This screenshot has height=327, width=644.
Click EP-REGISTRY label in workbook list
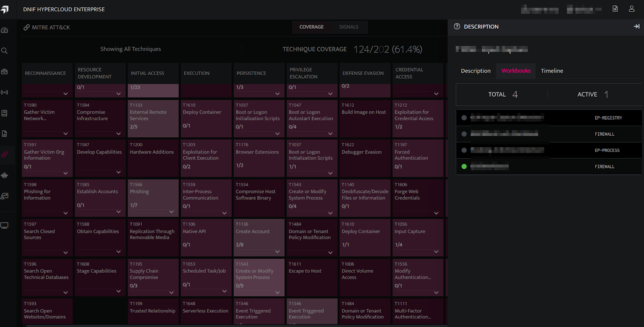tap(608, 118)
